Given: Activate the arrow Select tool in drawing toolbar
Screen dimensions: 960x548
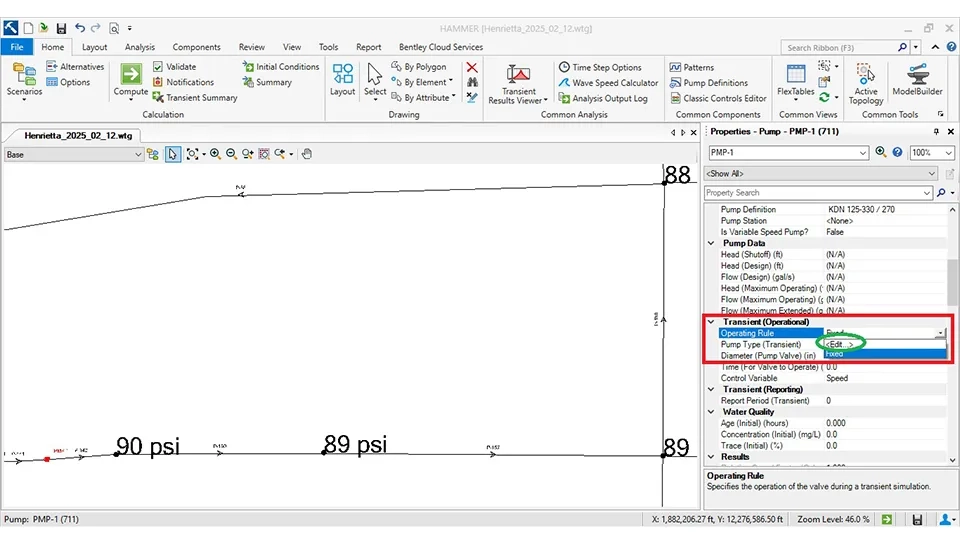Looking at the screenshot, I should [173, 154].
